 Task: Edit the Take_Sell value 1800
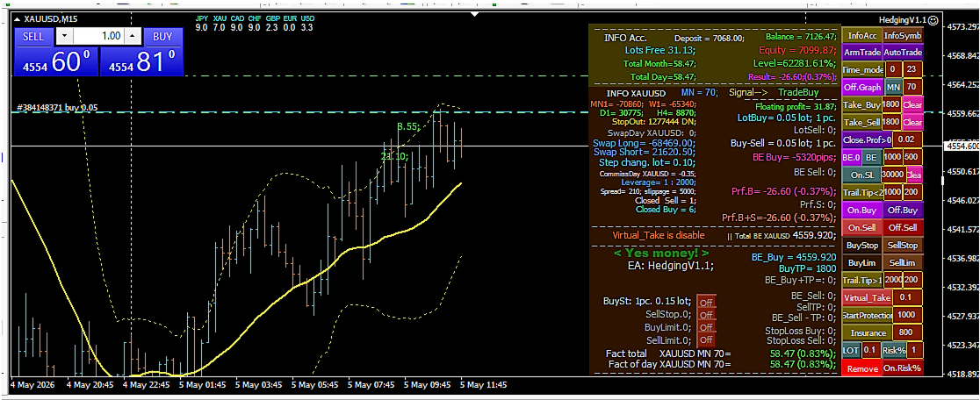[x=892, y=122]
